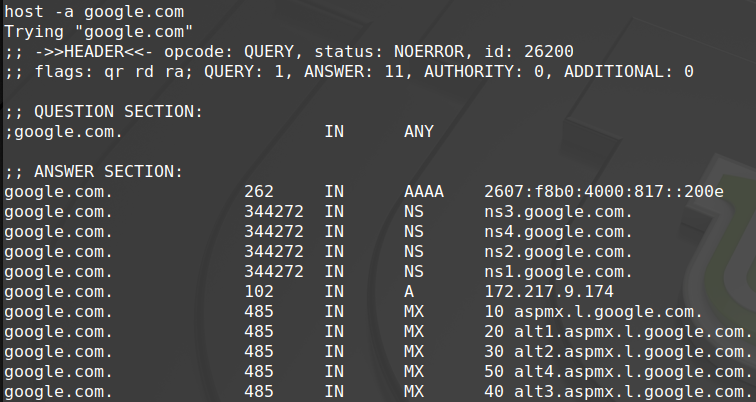Click the 'ANY' query type

[419, 132]
